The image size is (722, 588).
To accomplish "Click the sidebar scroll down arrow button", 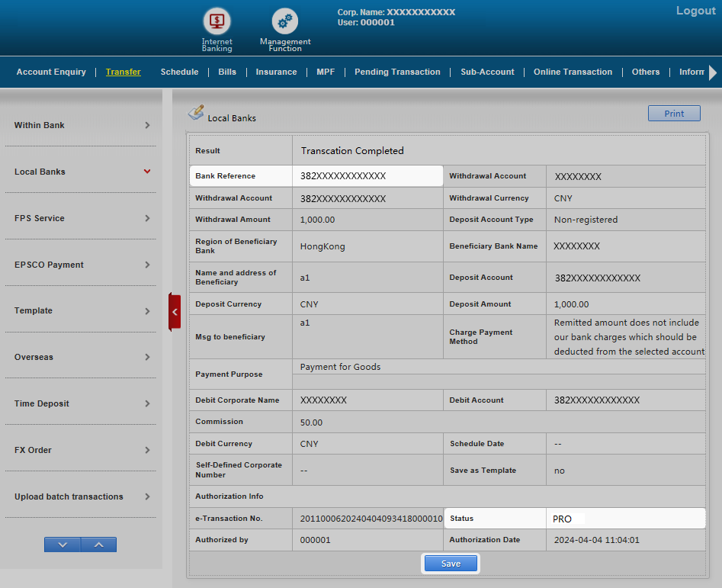I will [63, 545].
